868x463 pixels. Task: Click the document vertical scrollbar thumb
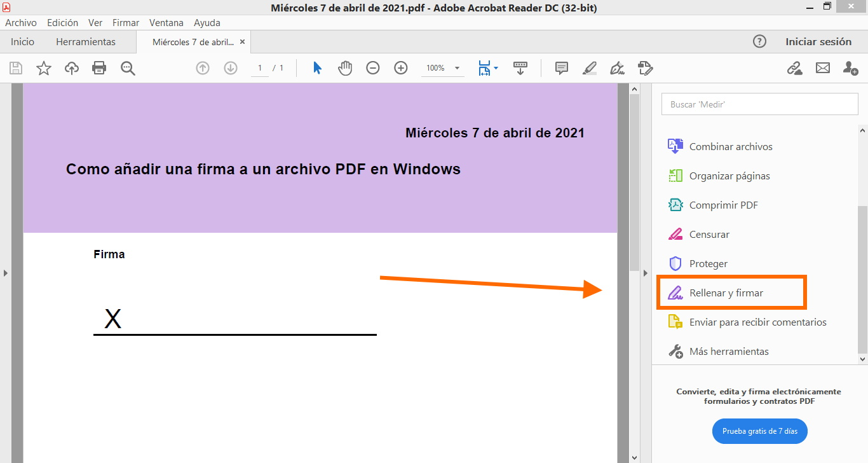point(634,183)
